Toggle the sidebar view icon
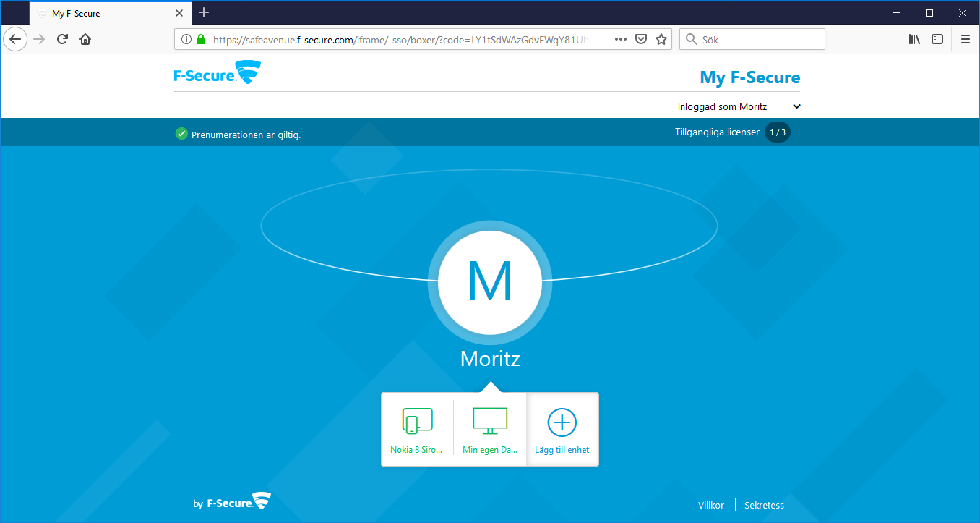Viewport: 980px width, 523px height. coord(937,39)
